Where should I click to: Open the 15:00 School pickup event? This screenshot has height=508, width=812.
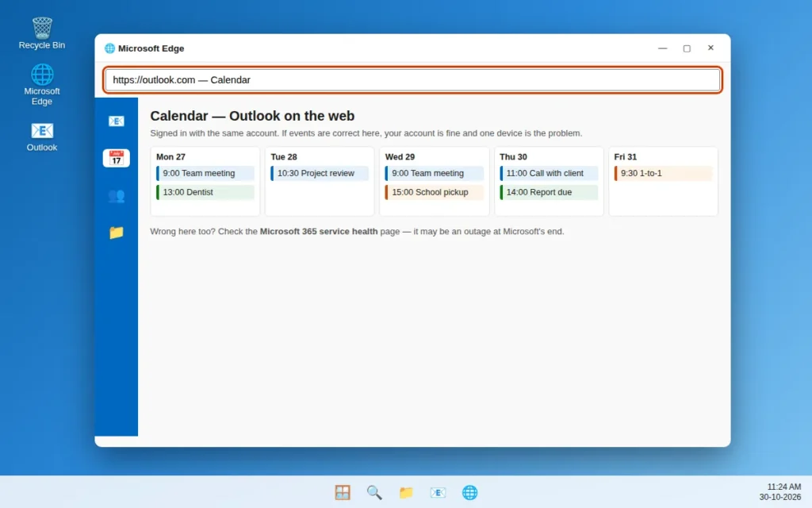pos(434,192)
